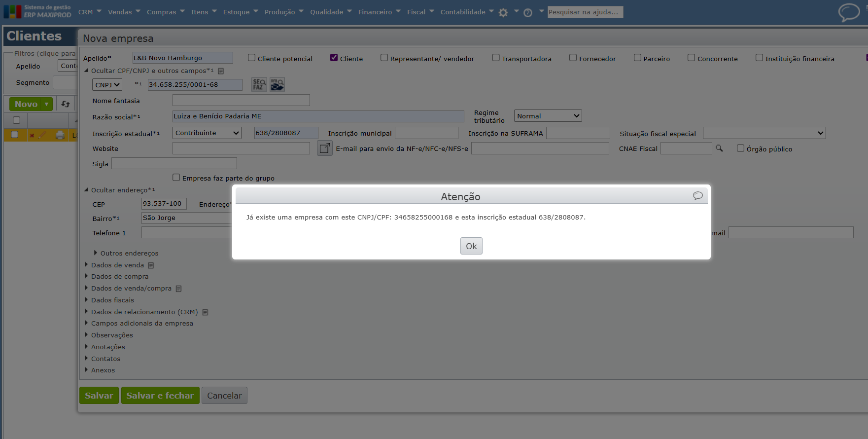Image resolution: width=868 pixels, height=439 pixels.
Task: Click the Cancelar button
Action: click(224, 396)
